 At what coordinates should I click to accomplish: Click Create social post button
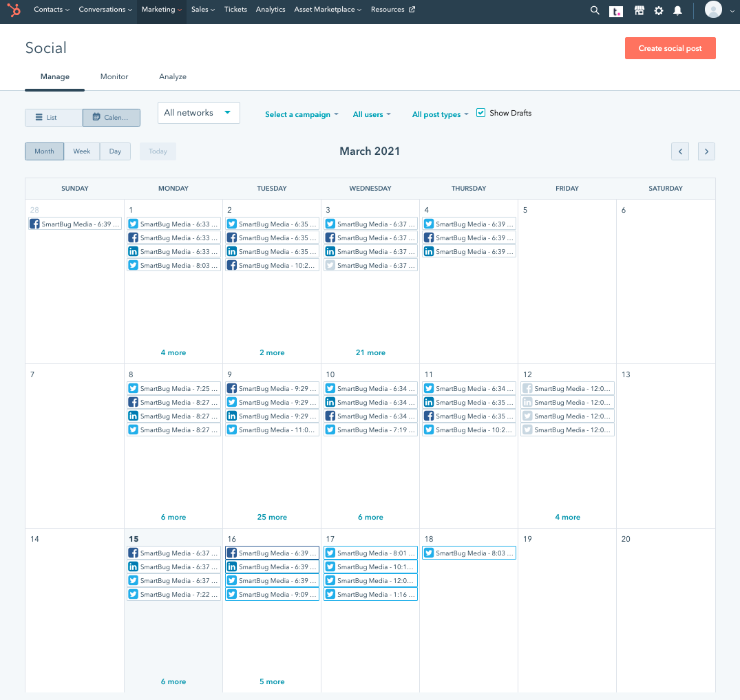coord(670,48)
